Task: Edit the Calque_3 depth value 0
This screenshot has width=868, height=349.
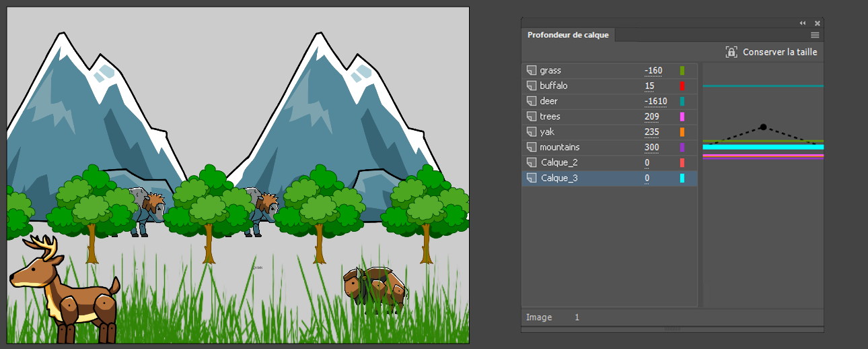Action: pyautogui.click(x=647, y=178)
